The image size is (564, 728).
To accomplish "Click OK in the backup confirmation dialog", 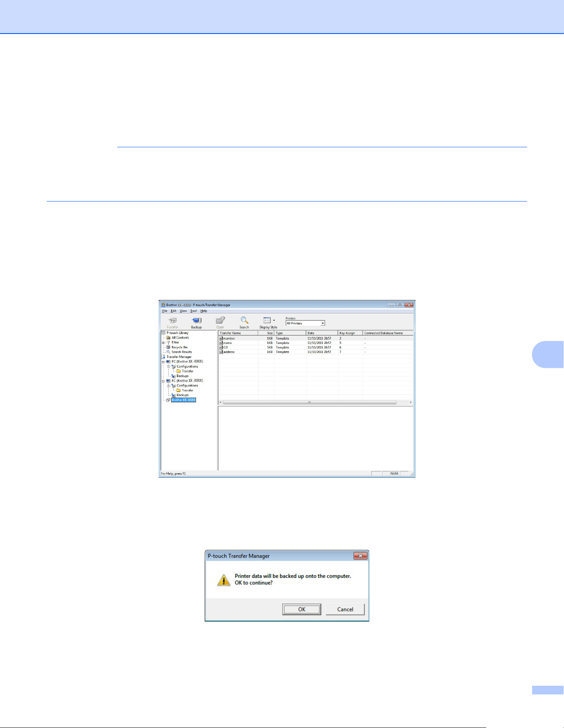I will 302,609.
